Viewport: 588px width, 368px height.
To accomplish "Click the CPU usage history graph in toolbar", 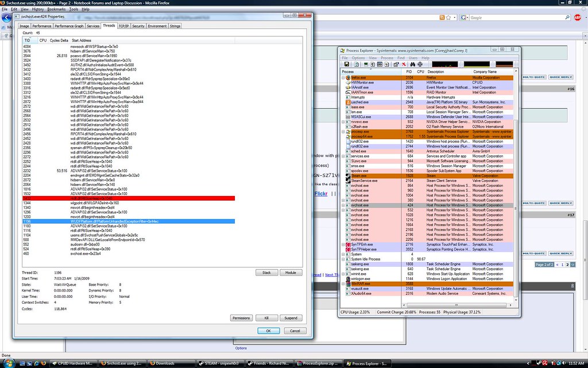I will [445, 64].
